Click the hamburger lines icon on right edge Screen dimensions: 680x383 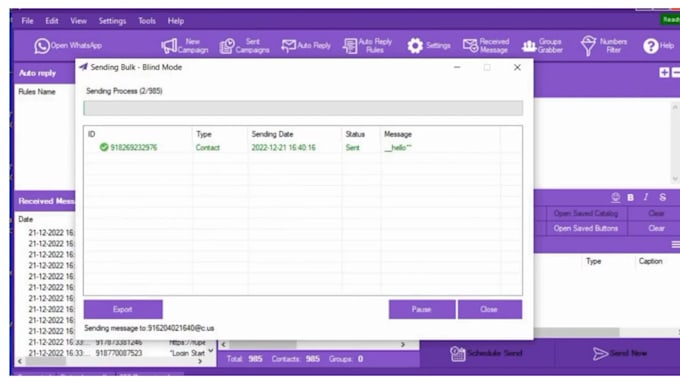[x=675, y=245]
